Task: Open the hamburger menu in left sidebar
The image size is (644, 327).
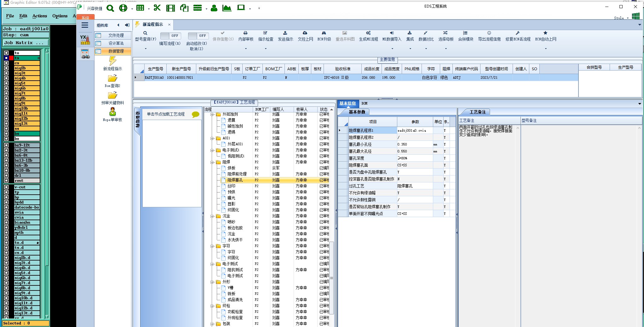Action: coord(85,25)
